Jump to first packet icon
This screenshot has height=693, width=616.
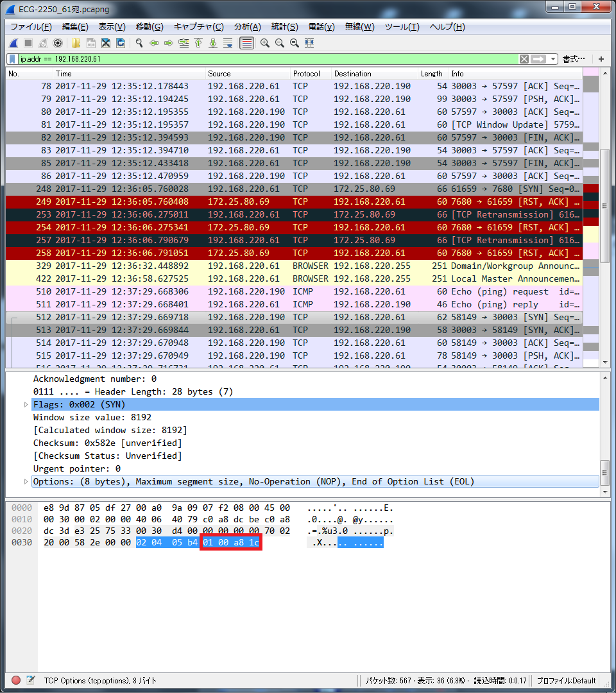click(198, 43)
